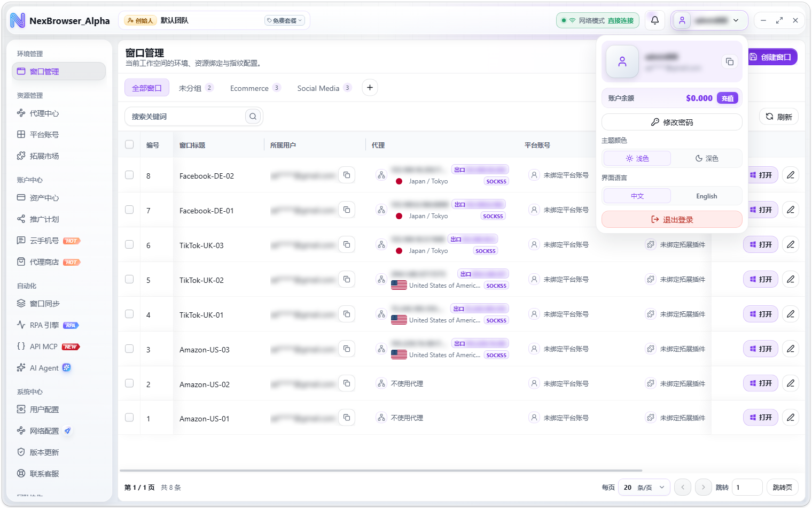Copy user of Amazon-US-01 row
The width and height of the screenshot is (812, 508).
pyautogui.click(x=347, y=417)
